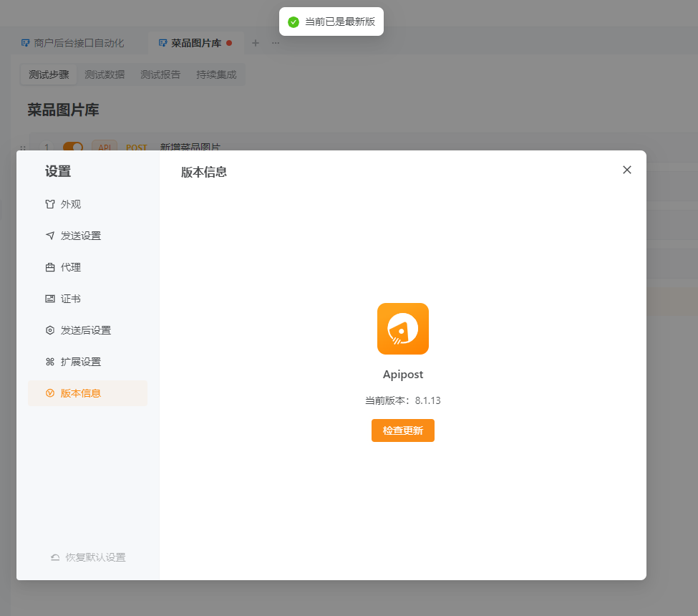
Task: Switch to the 商户后台接口自动化 tab
Action: [73, 43]
